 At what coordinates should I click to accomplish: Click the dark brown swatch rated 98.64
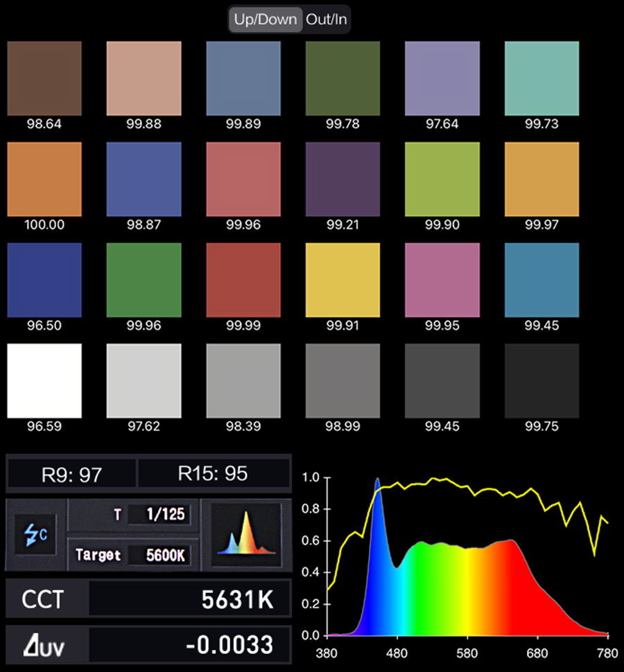(x=44, y=78)
